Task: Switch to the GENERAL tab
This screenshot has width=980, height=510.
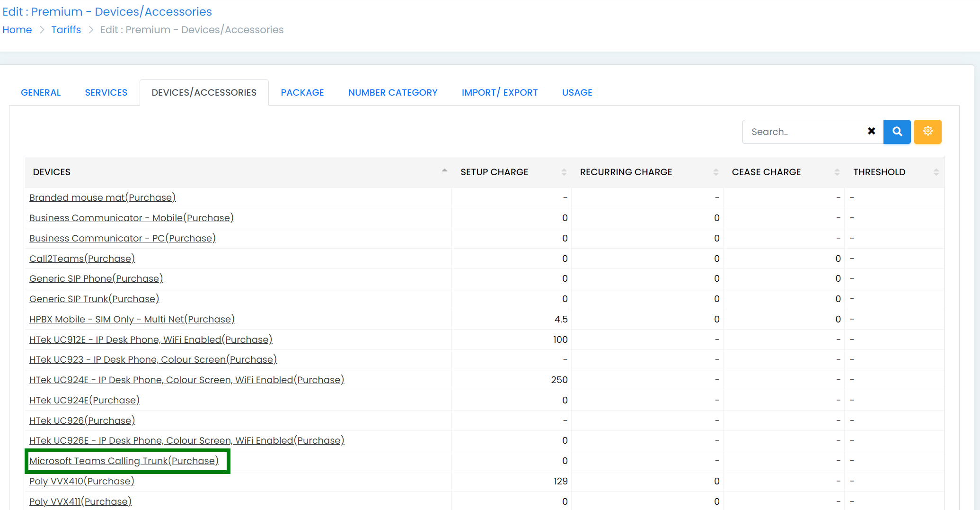Action: 41,92
